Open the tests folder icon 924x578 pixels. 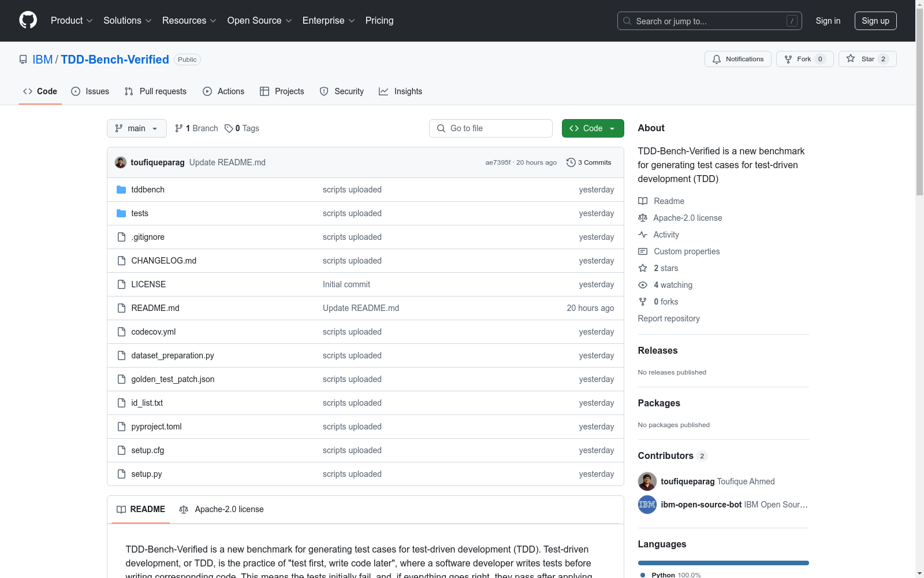pyautogui.click(x=121, y=213)
